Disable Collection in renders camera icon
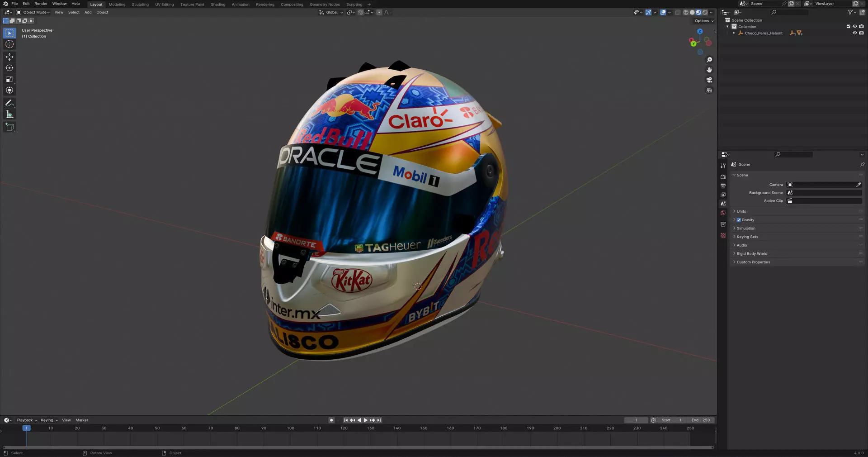This screenshot has height=457, width=868. tap(861, 27)
